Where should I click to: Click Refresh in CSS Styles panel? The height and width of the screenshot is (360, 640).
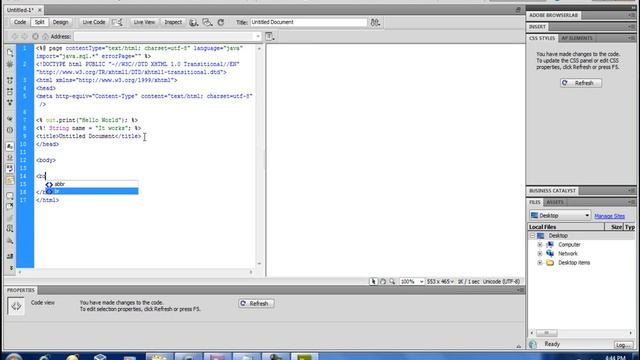click(580, 83)
